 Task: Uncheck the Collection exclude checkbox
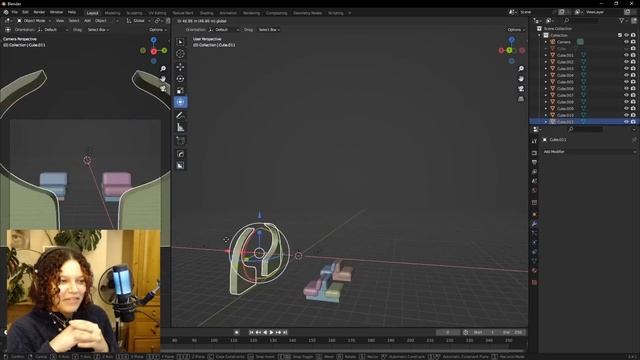620,35
